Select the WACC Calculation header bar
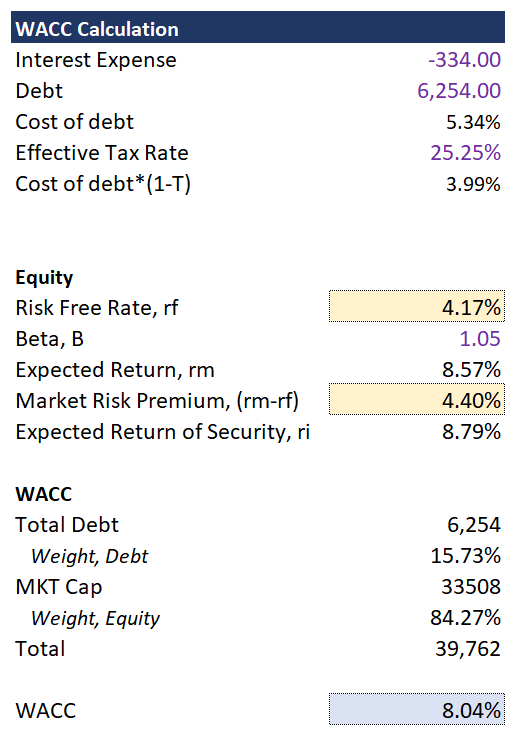 point(258,28)
